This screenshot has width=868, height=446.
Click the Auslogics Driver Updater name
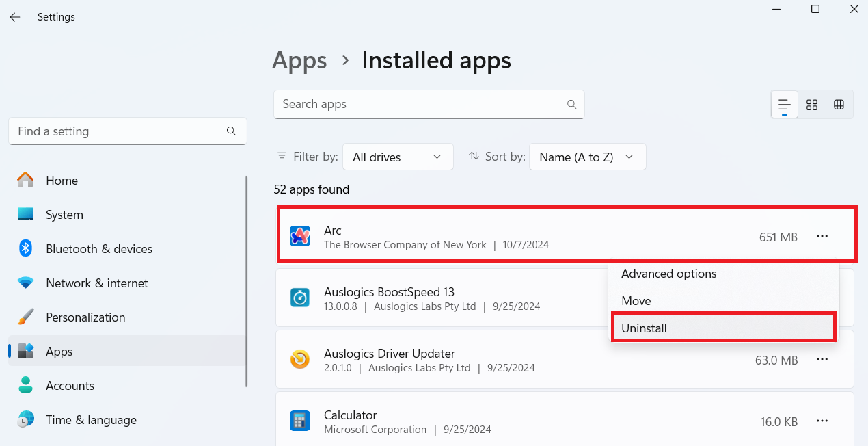point(390,354)
